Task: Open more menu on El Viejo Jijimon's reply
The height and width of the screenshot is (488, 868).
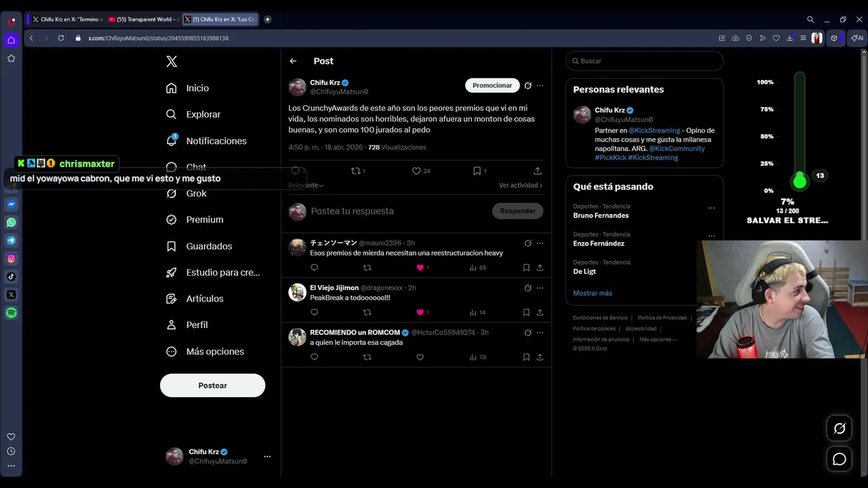Action: [540, 288]
